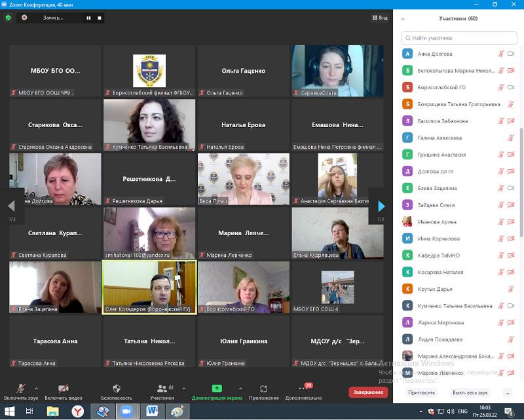
Task: Start Демонстрация экрана screen share
Action: [x=217, y=388]
